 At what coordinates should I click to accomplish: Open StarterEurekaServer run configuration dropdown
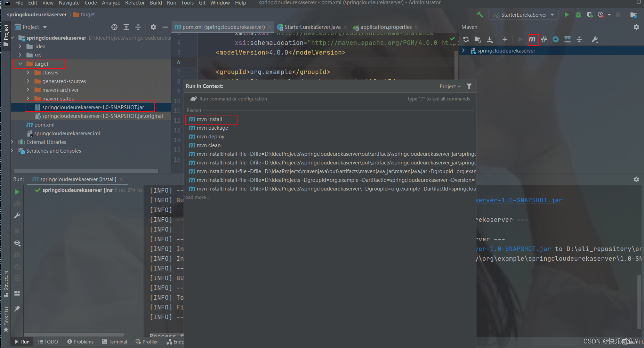(523, 15)
